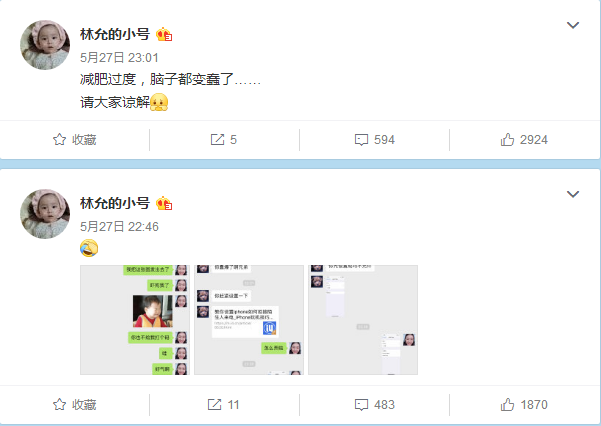Screen dimensions: 601x426
Task: Open the middle chat screenshot thumbnail
Action: (x=249, y=320)
